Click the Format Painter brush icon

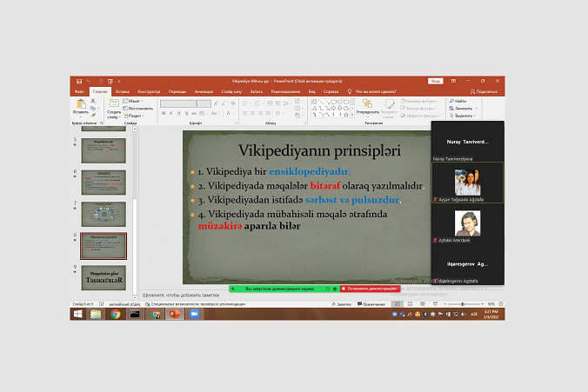click(x=93, y=116)
